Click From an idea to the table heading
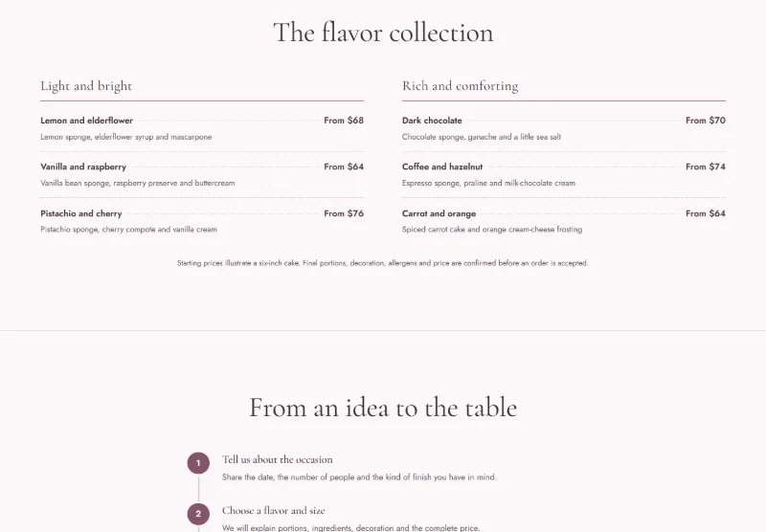The image size is (766, 532). [383, 407]
